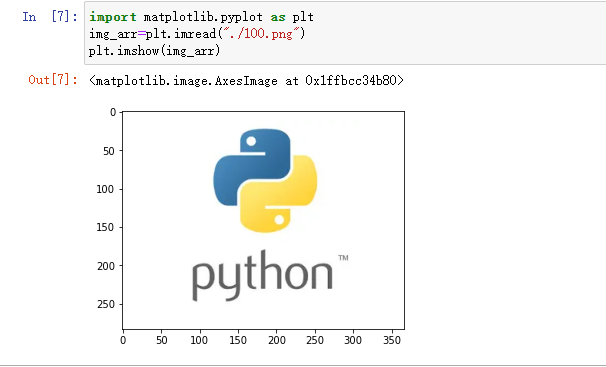Click the plt.imshow(img_arr) code line

pyautogui.click(x=155, y=51)
